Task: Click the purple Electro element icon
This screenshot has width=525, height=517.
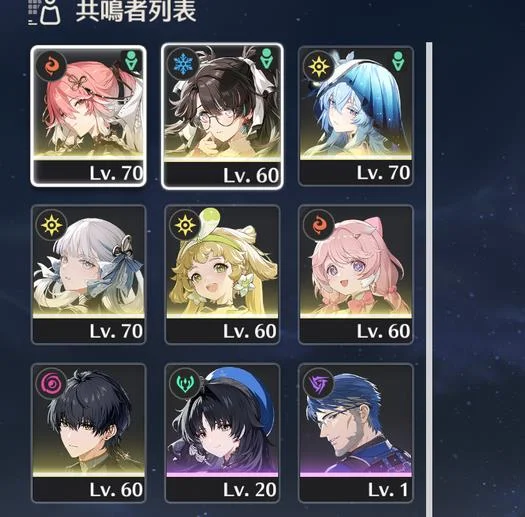Action: (x=318, y=383)
